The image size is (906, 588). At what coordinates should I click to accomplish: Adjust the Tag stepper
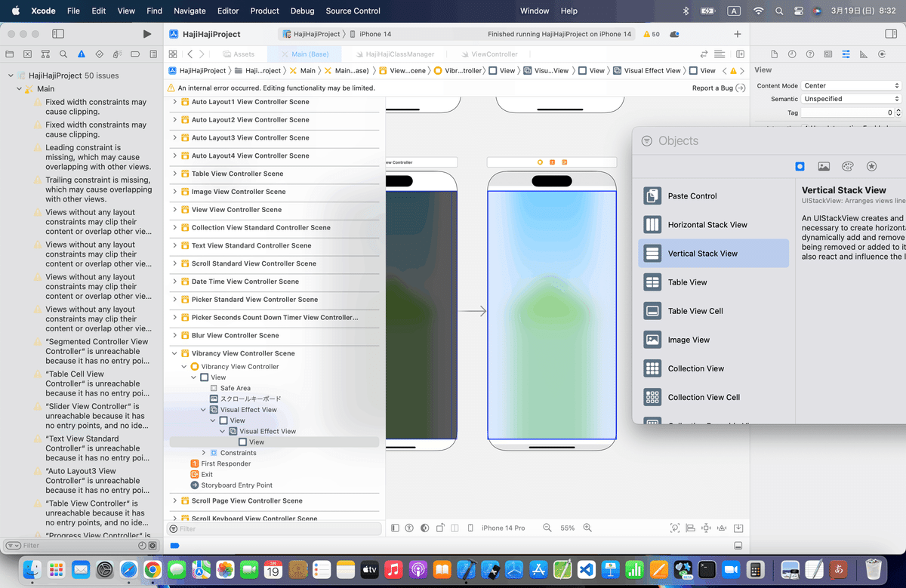898,112
